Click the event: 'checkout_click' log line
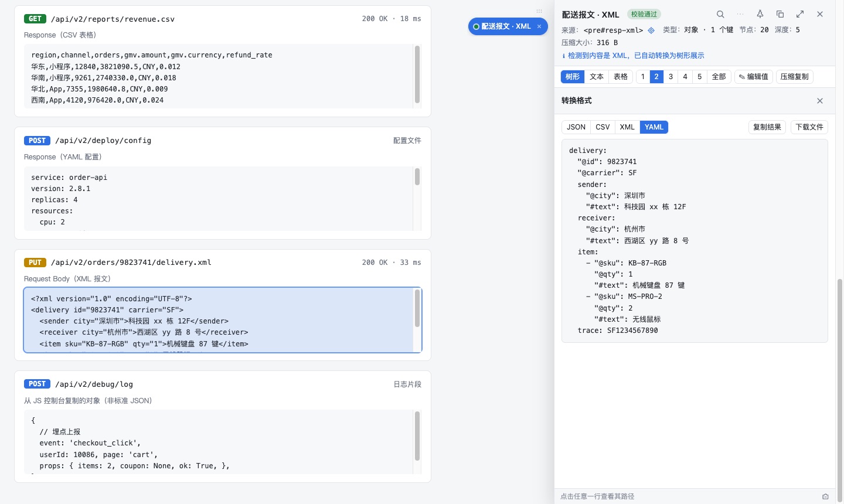Viewport: 844px width, 504px height. 90,443
